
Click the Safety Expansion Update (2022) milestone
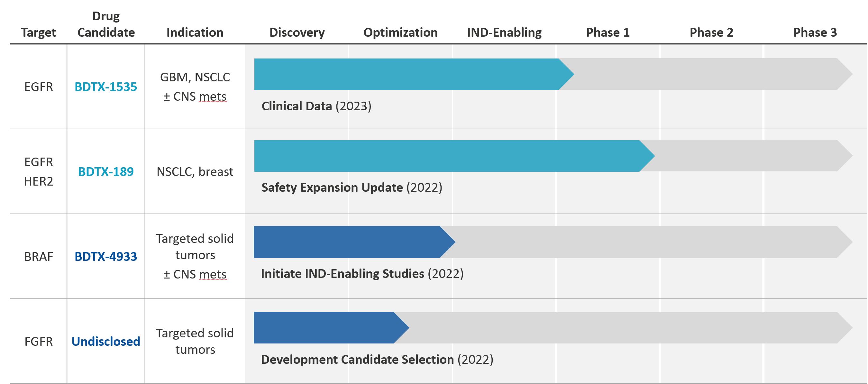point(352,187)
